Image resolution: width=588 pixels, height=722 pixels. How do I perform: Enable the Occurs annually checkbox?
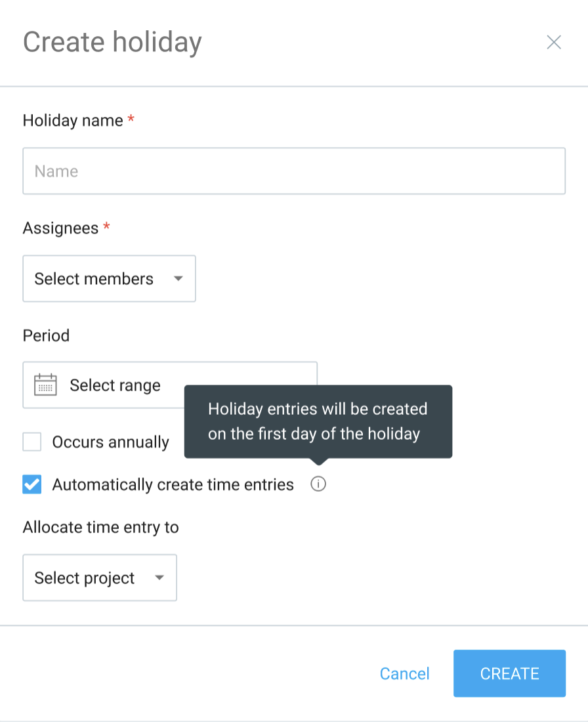pos(31,442)
